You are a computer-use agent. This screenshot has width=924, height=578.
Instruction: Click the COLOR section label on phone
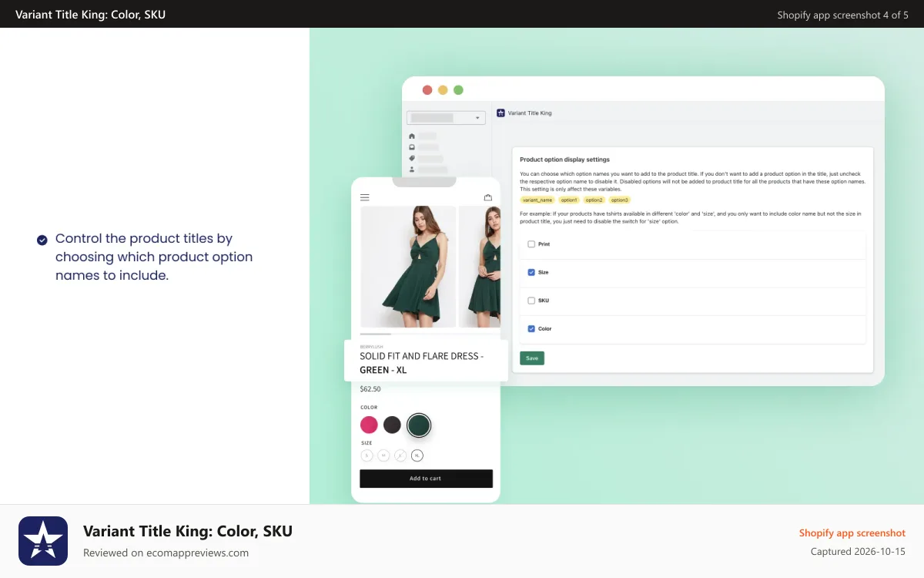point(369,408)
